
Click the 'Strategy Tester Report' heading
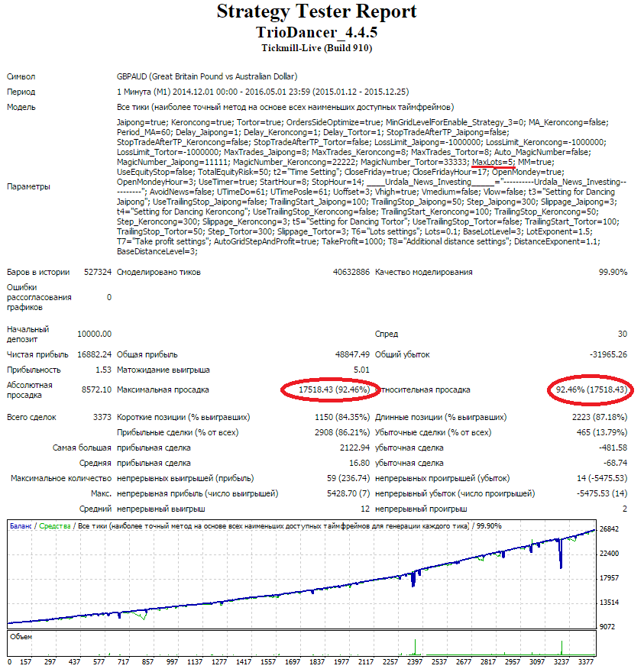click(x=317, y=11)
